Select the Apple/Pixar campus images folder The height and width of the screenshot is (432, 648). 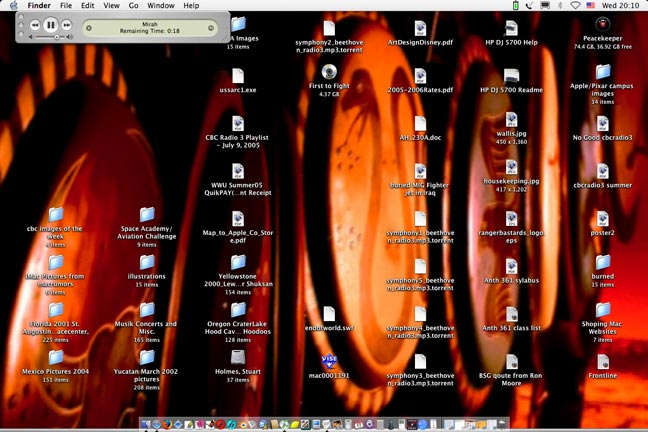click(603, 72)
